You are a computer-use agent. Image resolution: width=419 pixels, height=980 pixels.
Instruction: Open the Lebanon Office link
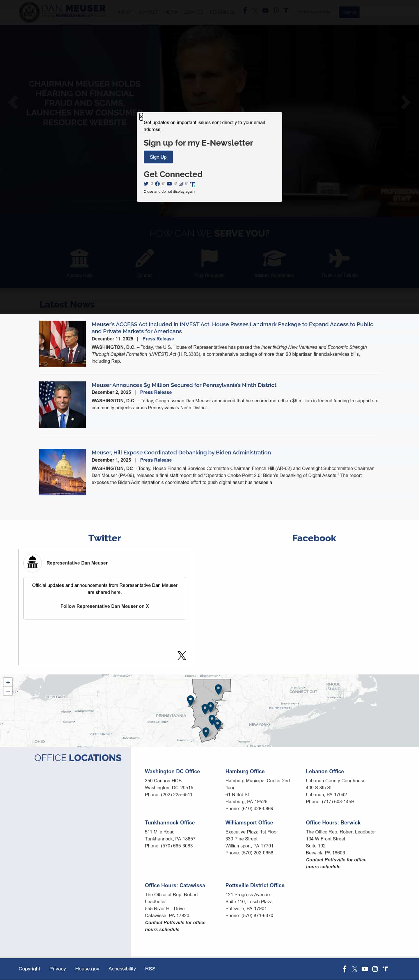coord(325,771)
